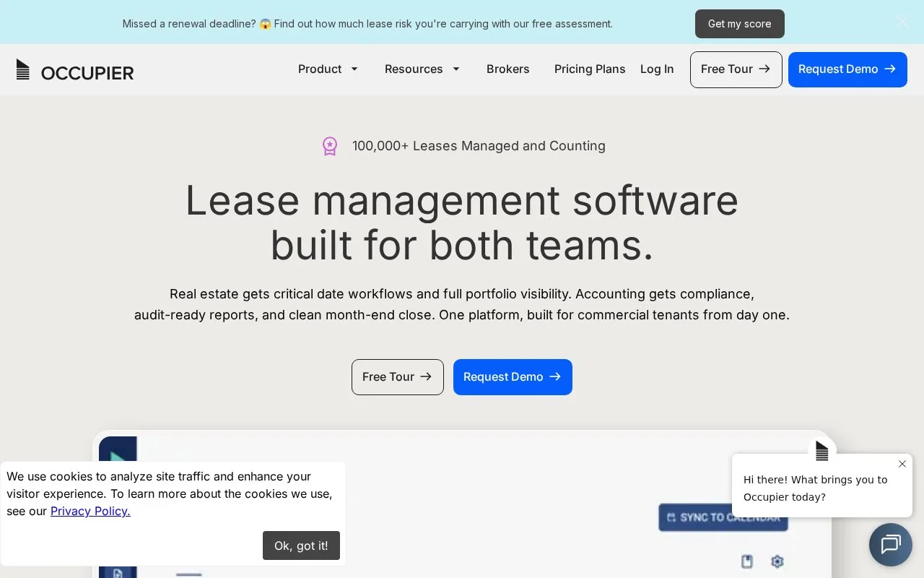Viewport: 924px width, 578px height.
Task: Click the 'Lease management software' headline
Action: point(462,223)
